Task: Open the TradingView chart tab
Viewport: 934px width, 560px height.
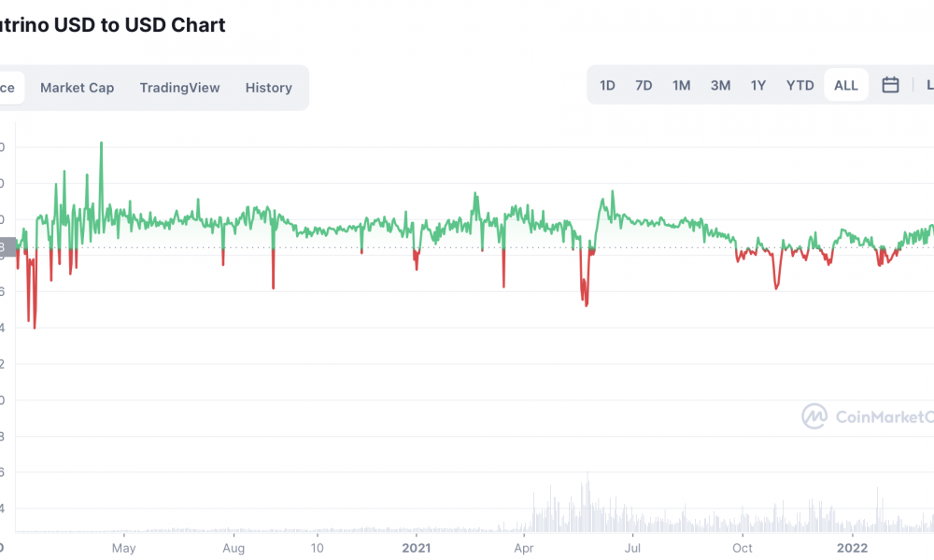Action: [x=179, y=88]
